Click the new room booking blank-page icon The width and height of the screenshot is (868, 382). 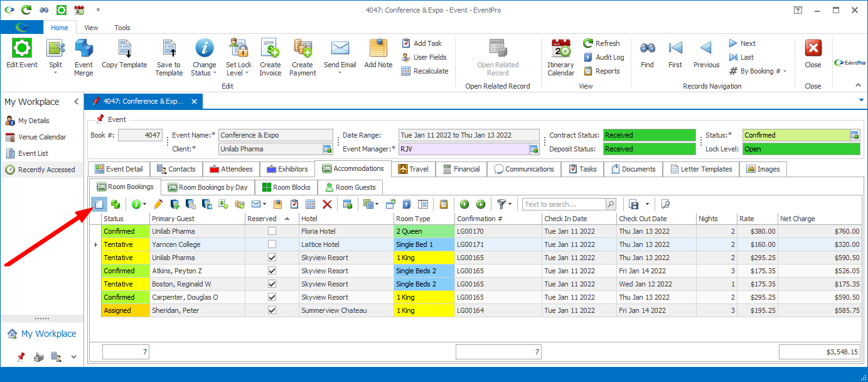coord(99,204)
